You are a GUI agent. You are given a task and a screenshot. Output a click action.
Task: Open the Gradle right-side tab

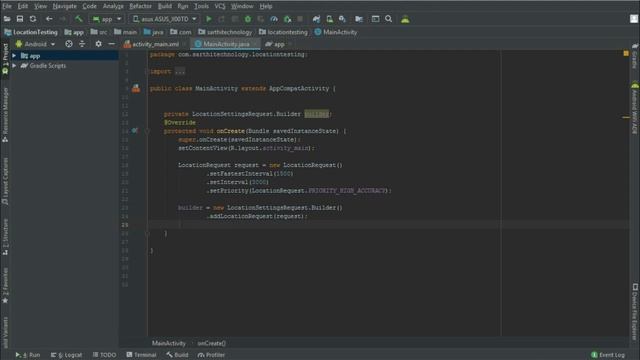tap(635, 56)
